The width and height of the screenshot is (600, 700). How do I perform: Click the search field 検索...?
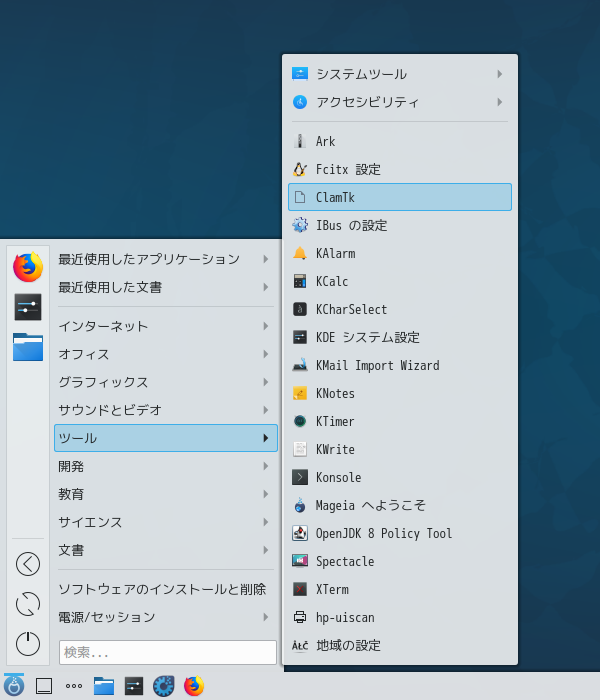pyautogui.click(x=168, y=652)
